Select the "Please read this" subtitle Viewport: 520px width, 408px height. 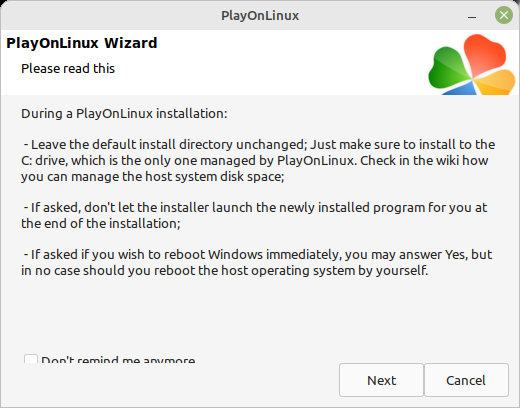pyautogui.click(x=68, y=69)
